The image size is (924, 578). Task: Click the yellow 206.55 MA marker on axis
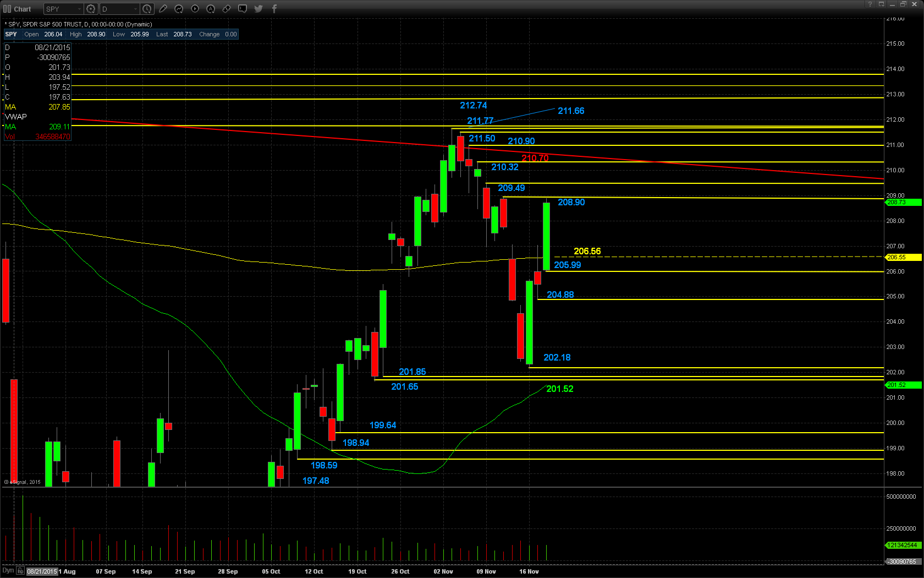[x=903, y=257]
